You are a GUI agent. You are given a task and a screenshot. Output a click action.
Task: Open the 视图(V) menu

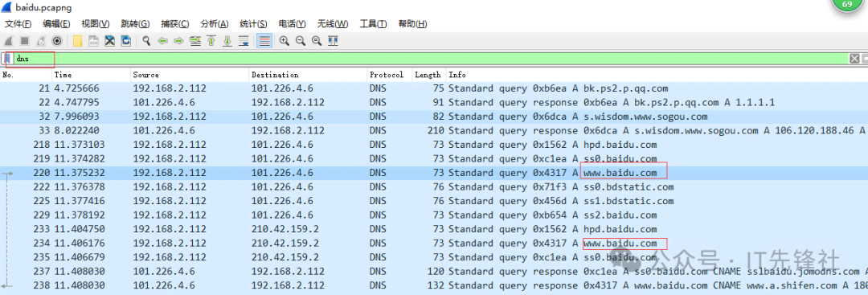point(95,24)
